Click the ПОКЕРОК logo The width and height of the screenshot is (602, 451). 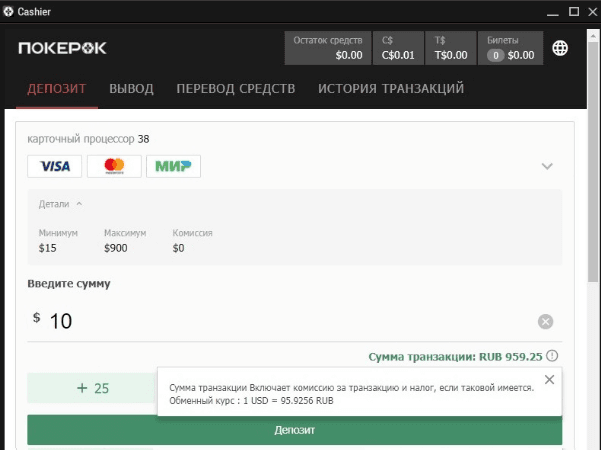pyautogui.click(x=62, y=48)
